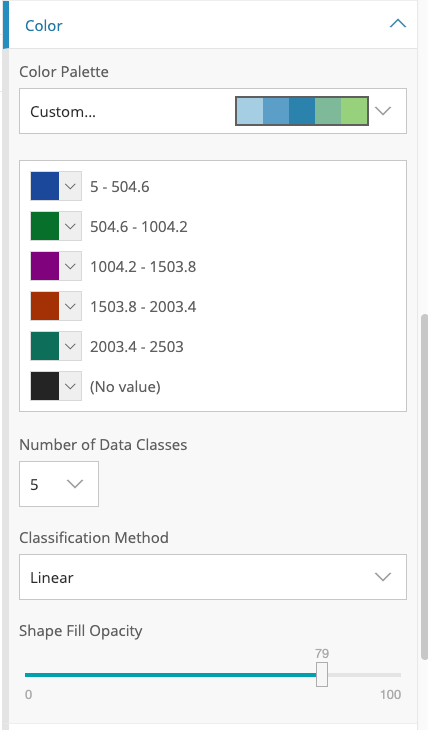The image size is (428, 730).
Task: Open the Custom color palette dropdown
Action: click(x=213, y=111)
